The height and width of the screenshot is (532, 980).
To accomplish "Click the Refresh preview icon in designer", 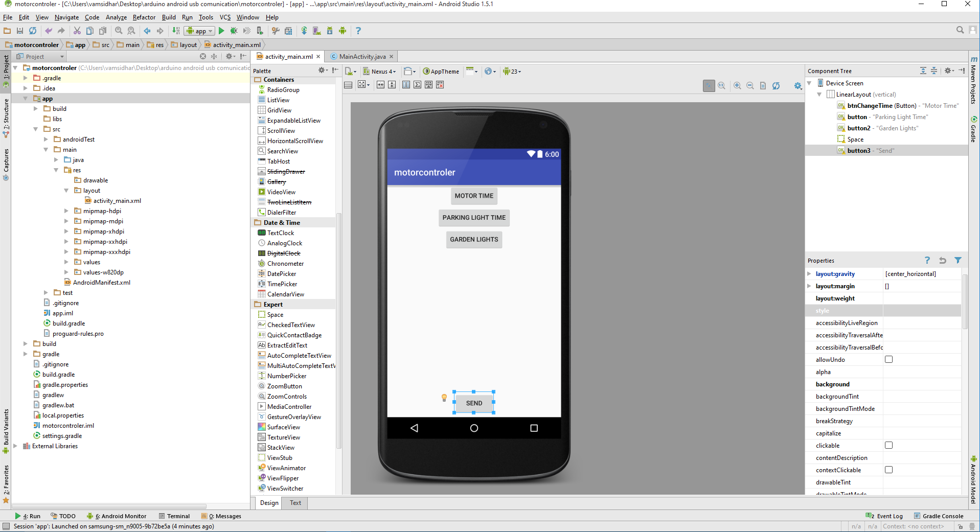I will (x=776, y=86).
